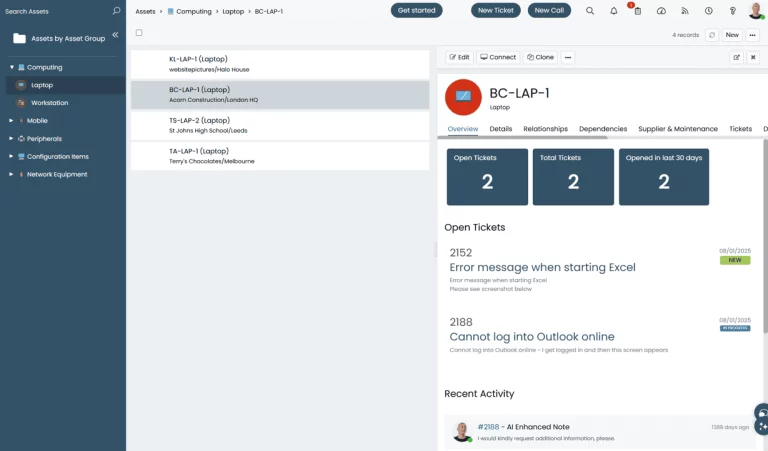Image resolution: width=768 pixels, height=451 pixels.
Task: Click the Search Assets input field
Action: [55, 11]
